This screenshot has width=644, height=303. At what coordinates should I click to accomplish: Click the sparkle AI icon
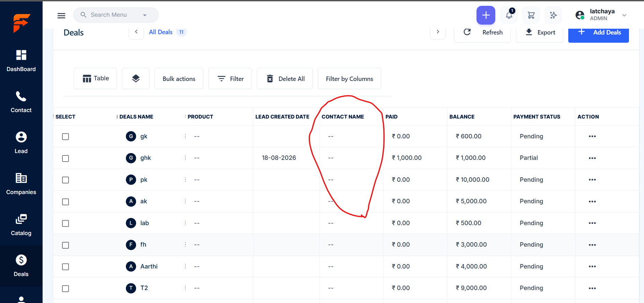(x=553, y=15)
